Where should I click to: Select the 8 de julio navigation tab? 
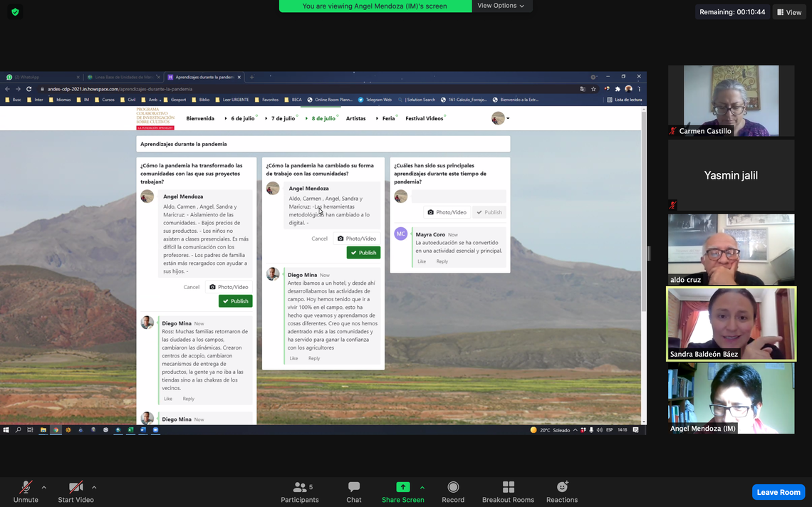(323, 118)
